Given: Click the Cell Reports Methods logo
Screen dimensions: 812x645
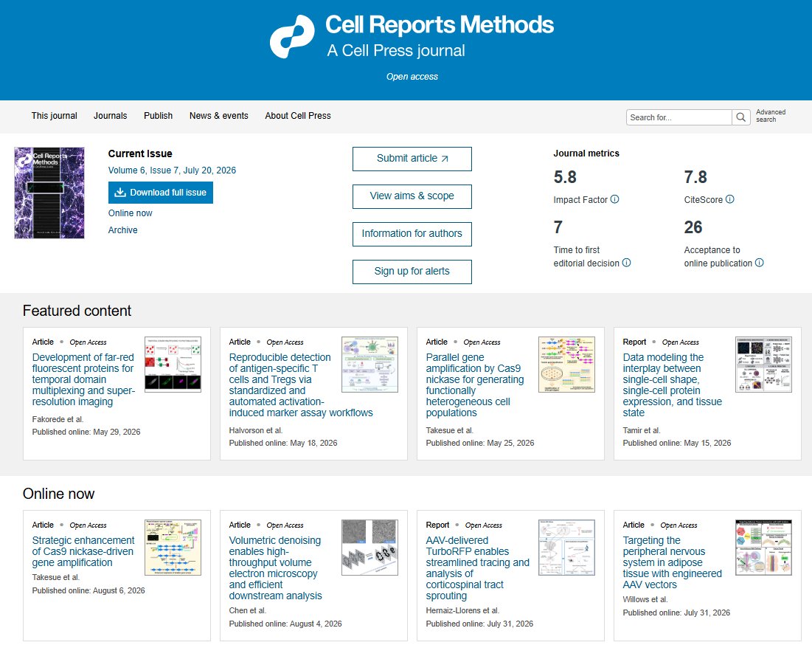Looking at the screenshot, I should click(412, 36).
